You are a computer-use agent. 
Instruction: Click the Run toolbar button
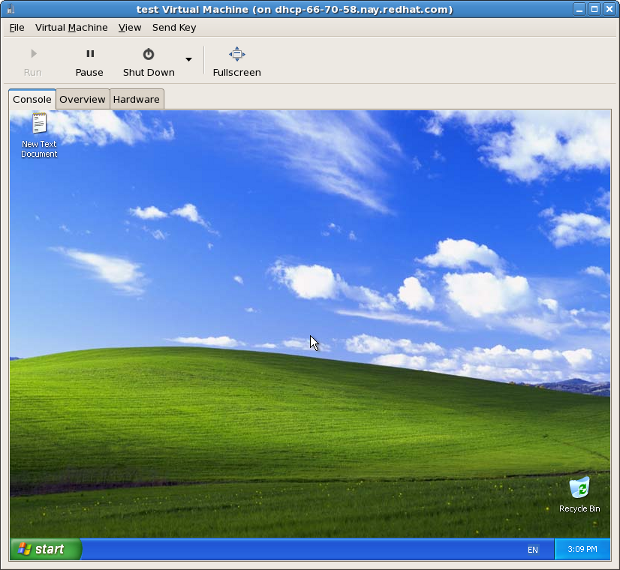click(33, 62)
